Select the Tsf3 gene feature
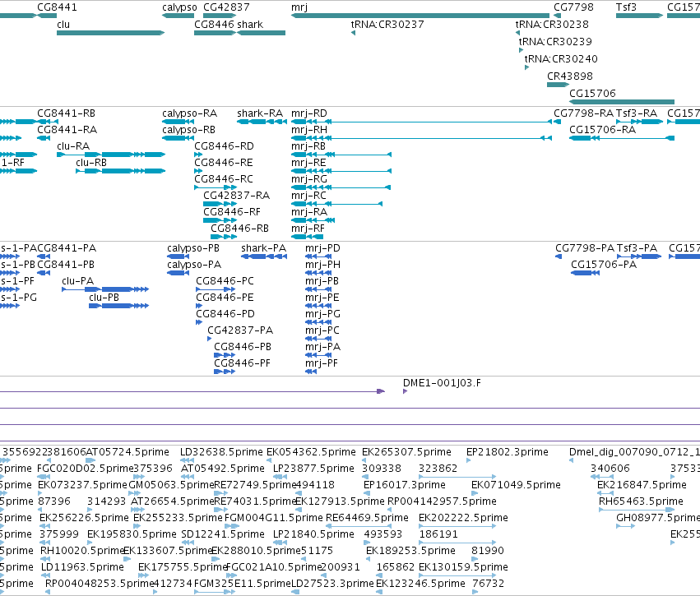Viewport: 700px width, 596px height. 639,16
